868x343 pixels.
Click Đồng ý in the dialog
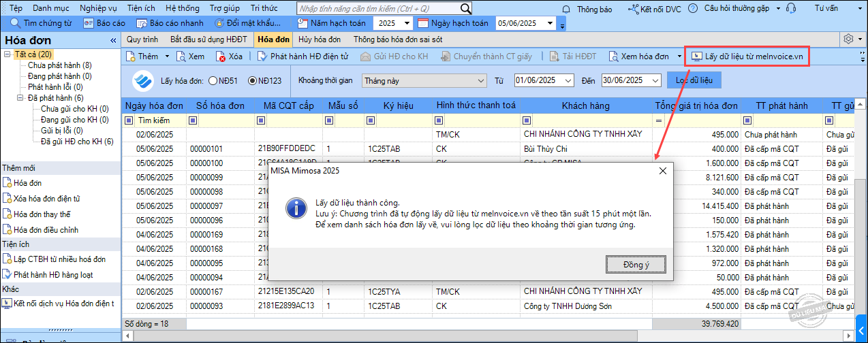point(635,264)
